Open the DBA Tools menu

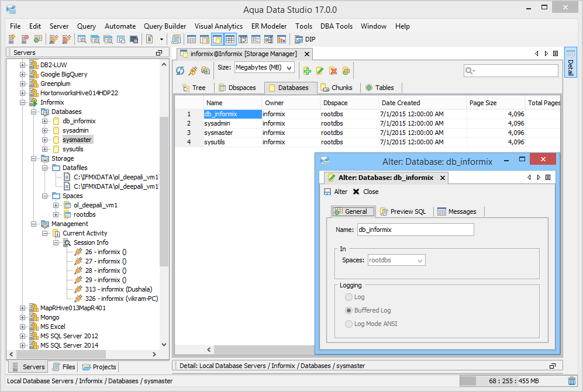tap(336, 26)
